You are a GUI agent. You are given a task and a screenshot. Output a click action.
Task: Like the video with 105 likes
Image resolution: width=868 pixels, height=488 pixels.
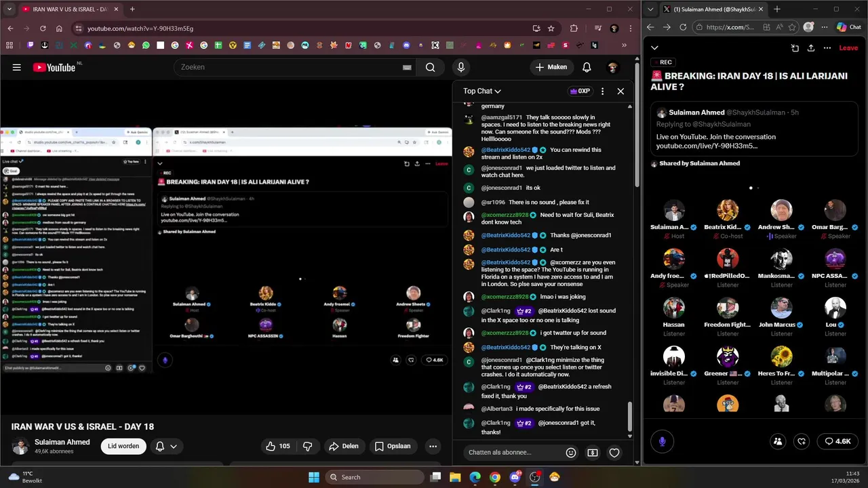coord(278,446)
